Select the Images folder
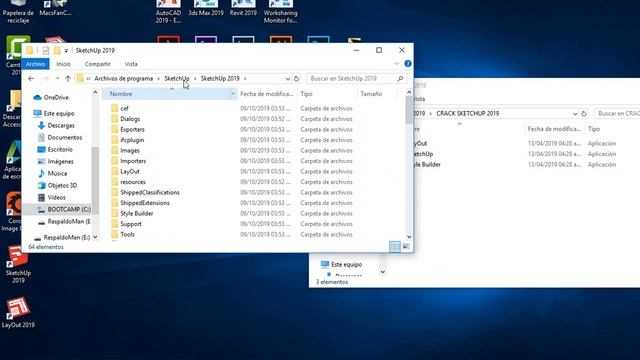Image resolution: width=640 pixels, height=360 pixels. (130, 151)
